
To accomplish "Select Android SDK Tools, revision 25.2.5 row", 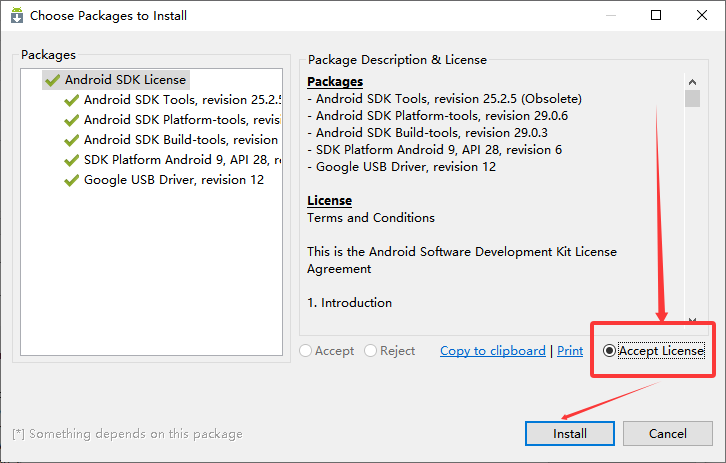I will coord(172,100).
